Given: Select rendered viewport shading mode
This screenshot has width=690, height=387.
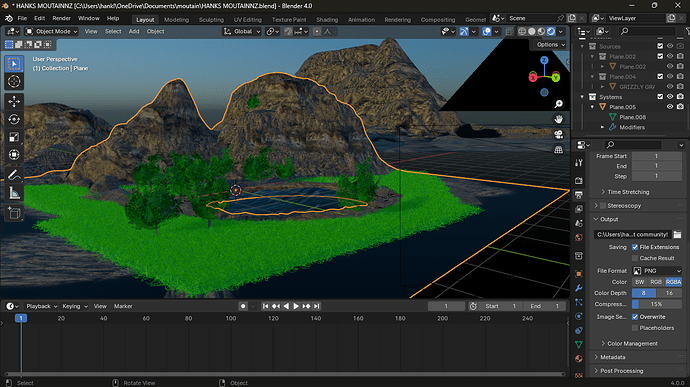Looking at the screenshot, I should pos(551,31).
